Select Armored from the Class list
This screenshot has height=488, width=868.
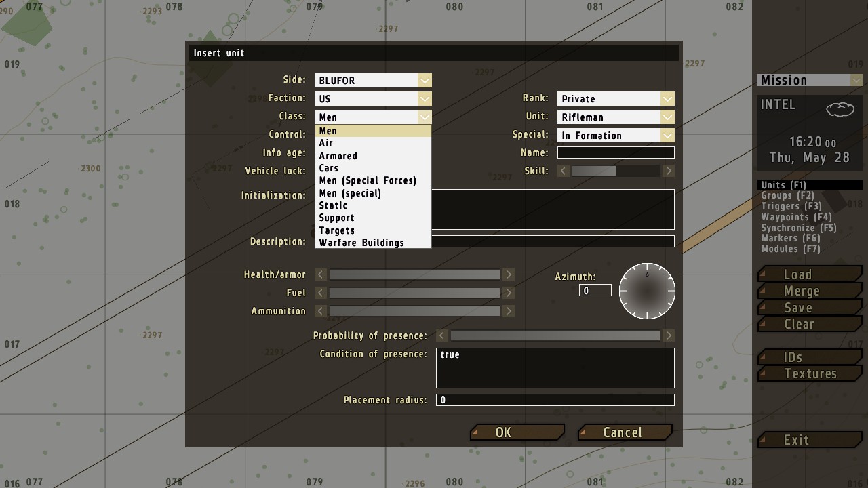click(338, 156)
